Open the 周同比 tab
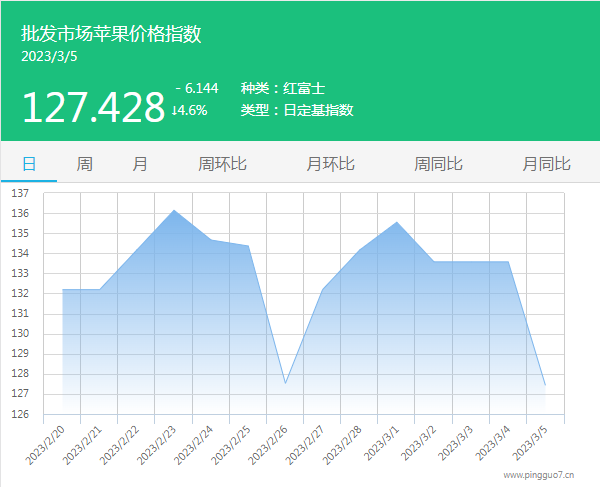The width and height of the screenshot is (600, 487). point(439,164)
